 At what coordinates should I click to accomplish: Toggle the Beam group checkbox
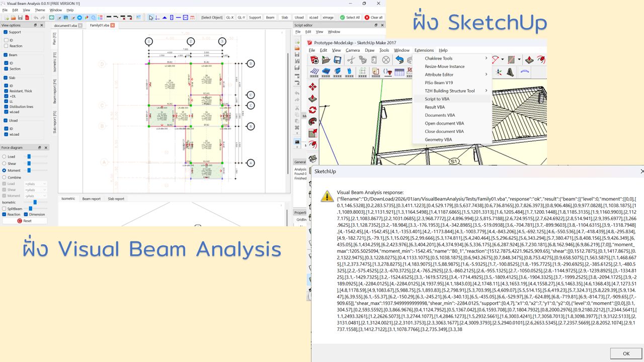[x=6, y=55]
